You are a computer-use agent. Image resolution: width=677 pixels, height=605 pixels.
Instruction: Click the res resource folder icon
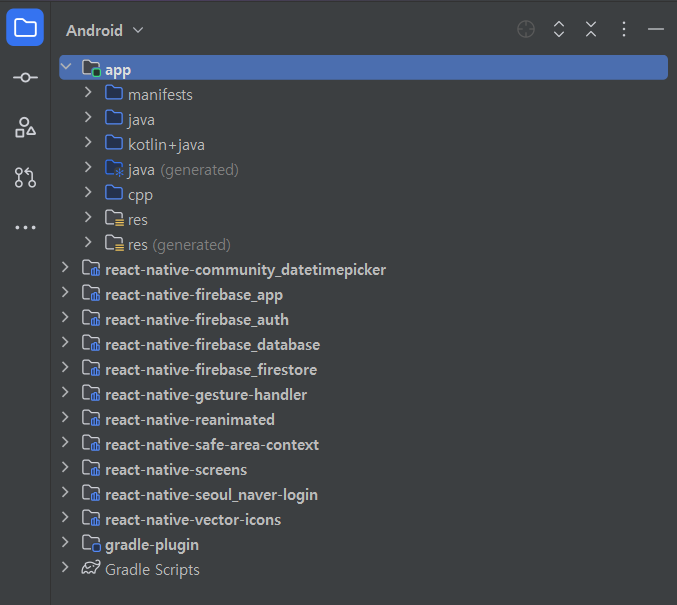point(114,218)
